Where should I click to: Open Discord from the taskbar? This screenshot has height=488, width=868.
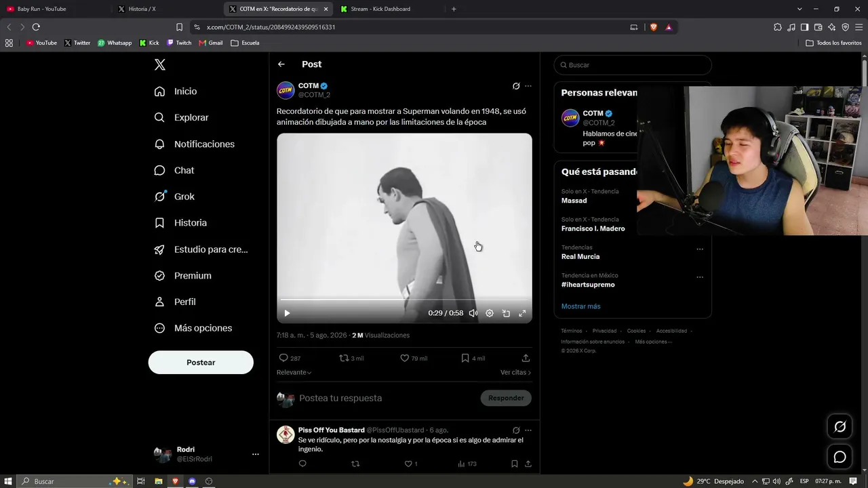192,481
